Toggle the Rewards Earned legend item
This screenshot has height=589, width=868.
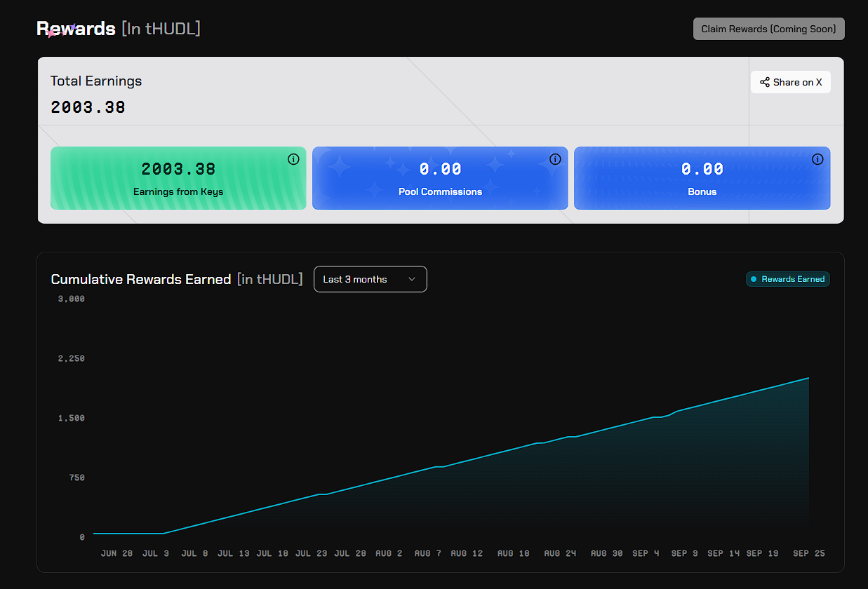click(x=788, y=279)
